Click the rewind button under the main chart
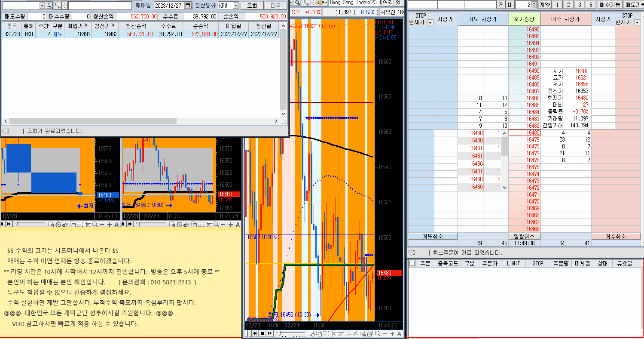Viewport: 644px width, 339px height. tap(255, 334)
